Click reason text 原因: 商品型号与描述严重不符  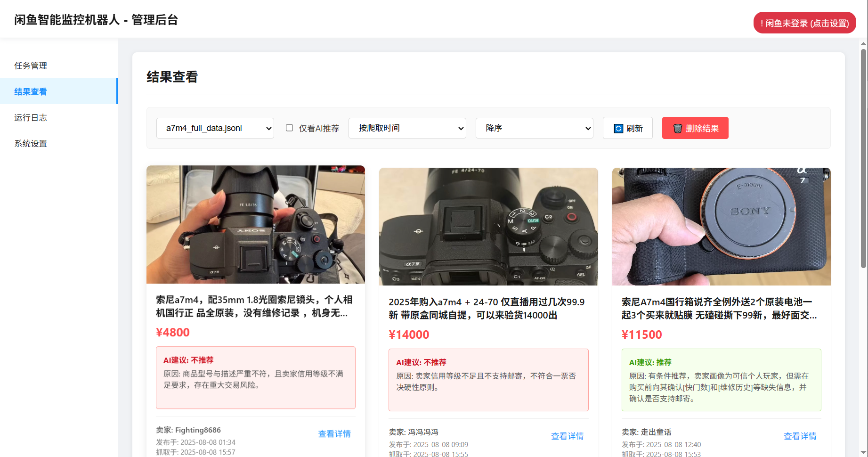tap(253, 379)
